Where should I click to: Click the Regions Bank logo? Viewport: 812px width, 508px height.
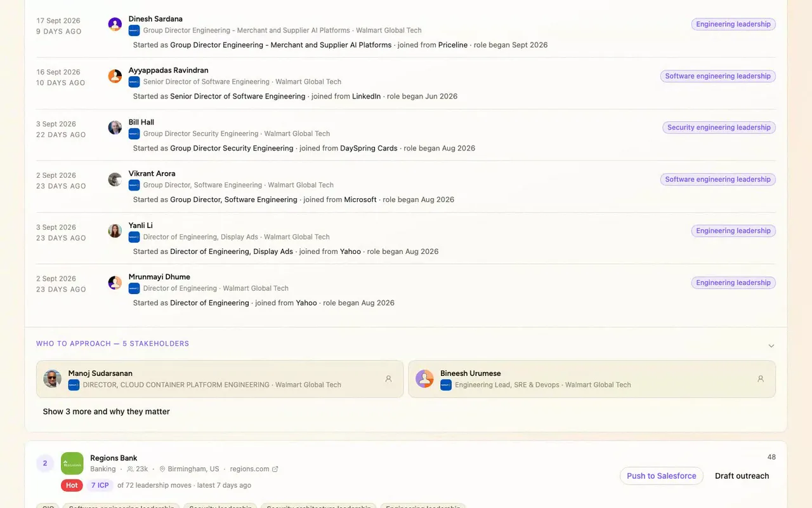point(72,464)
